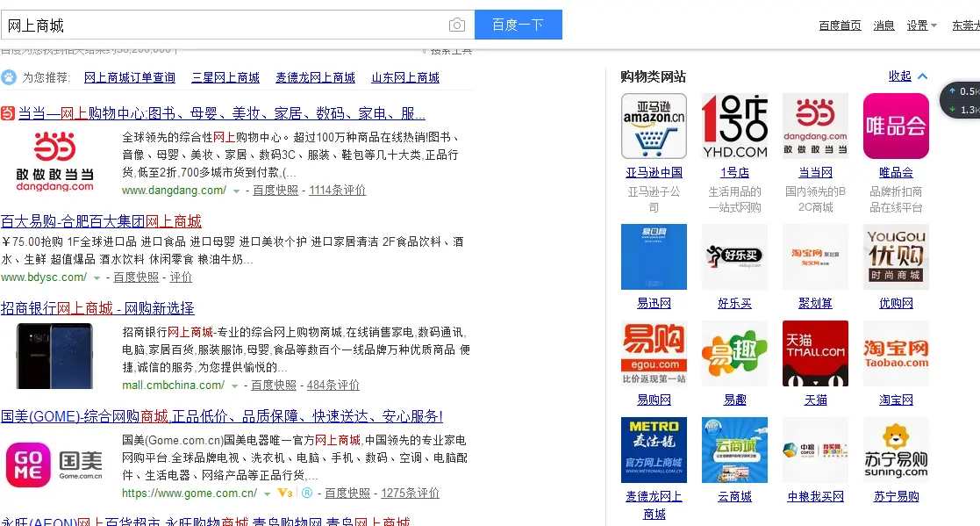Click the 好乐买 logo

point(734,256)
